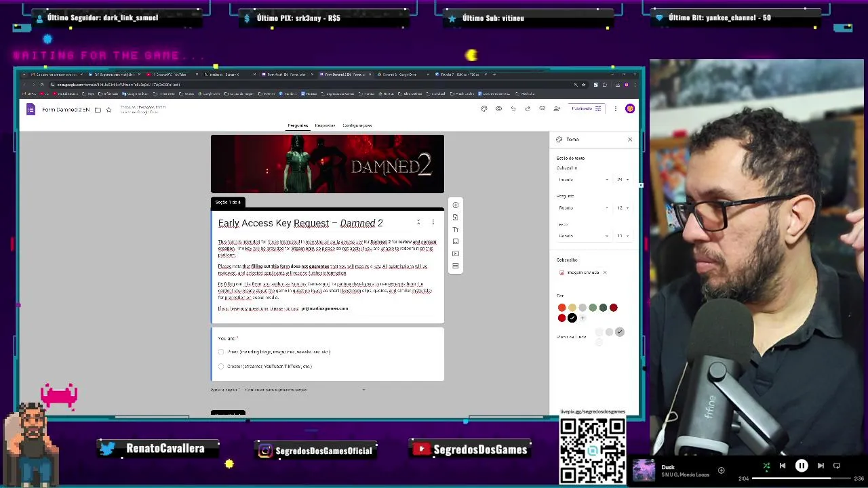Open the header font size 24 dropdown

click(x=623, y=180)
